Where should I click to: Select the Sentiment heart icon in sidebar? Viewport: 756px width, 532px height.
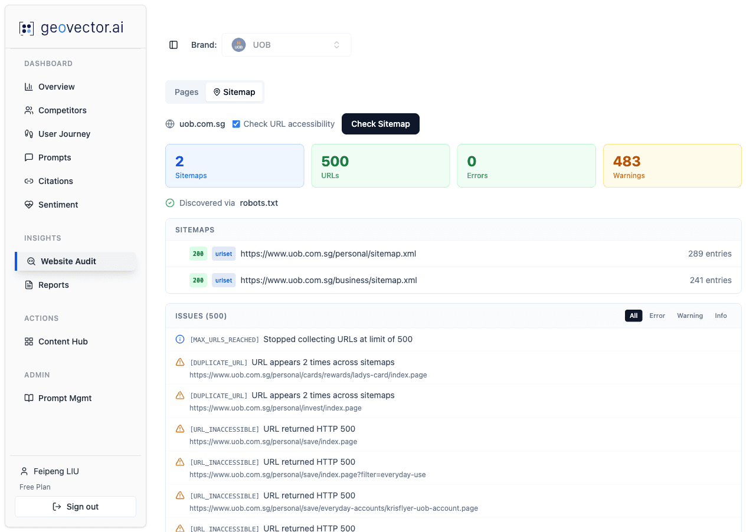point(29,205)
